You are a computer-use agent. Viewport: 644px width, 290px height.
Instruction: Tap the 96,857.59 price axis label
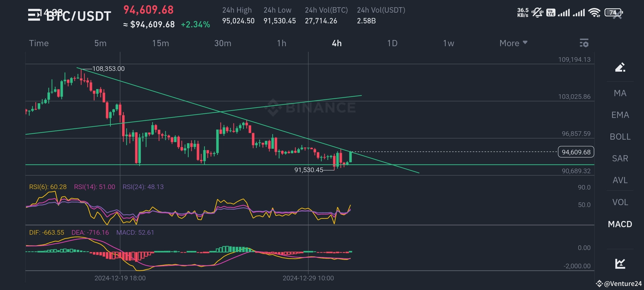576,134
